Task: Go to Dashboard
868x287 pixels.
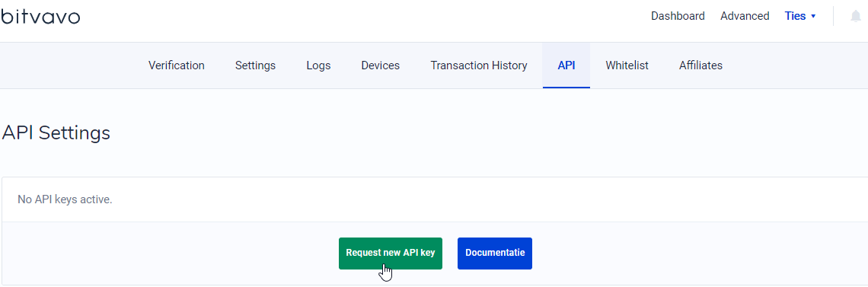Action: [x=678, y=16]
